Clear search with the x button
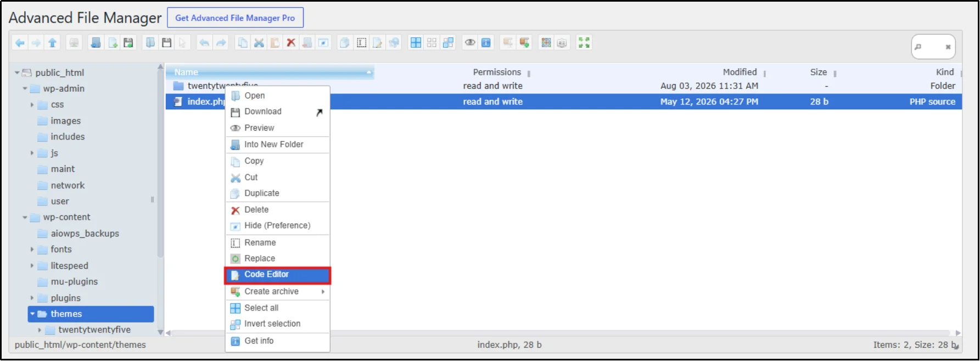This screenshot has width=980, height=361. click(x=948, y=47)
